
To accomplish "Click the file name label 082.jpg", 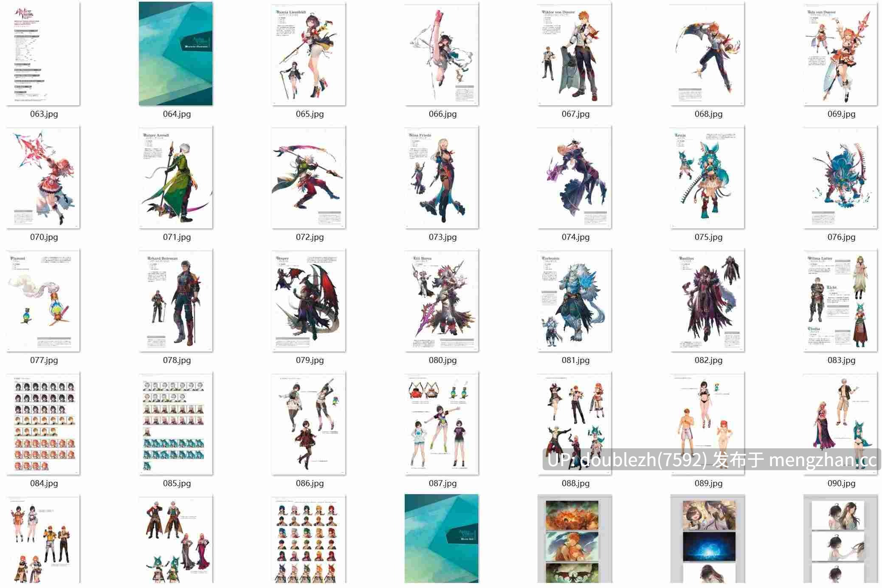I will pyautogui.click(x=708, y=360).
